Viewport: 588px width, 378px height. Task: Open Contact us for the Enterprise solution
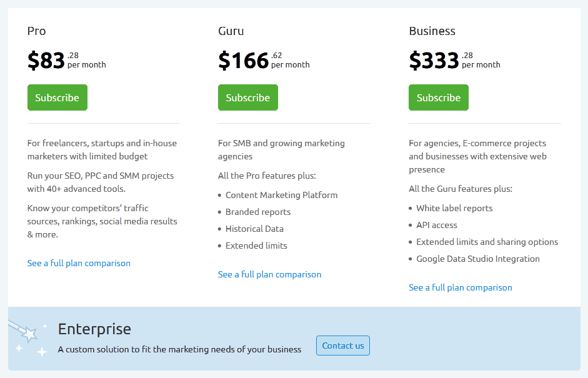pos(342,345)
